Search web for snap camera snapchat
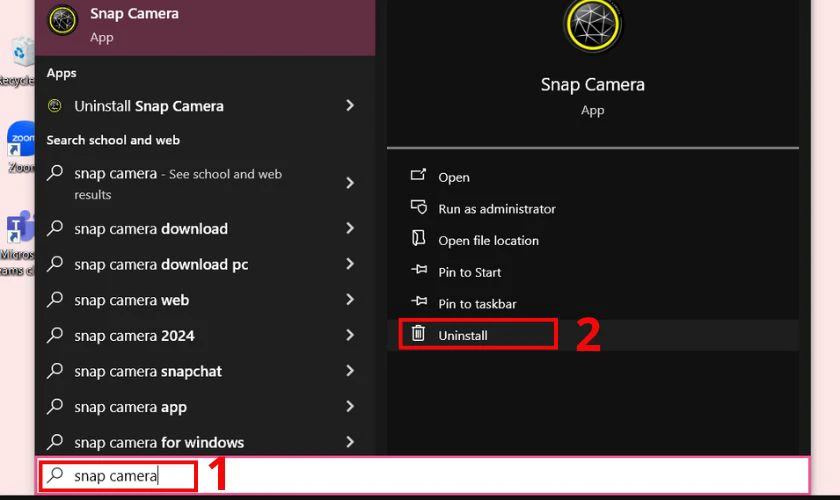Image resolution: width=840 pixels, height=500 pixels. tap(205, 371)
